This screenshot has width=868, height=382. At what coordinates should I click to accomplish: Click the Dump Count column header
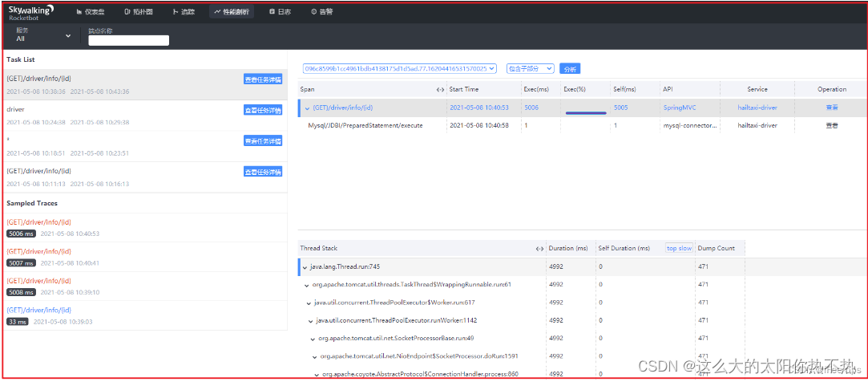[717, 249]
